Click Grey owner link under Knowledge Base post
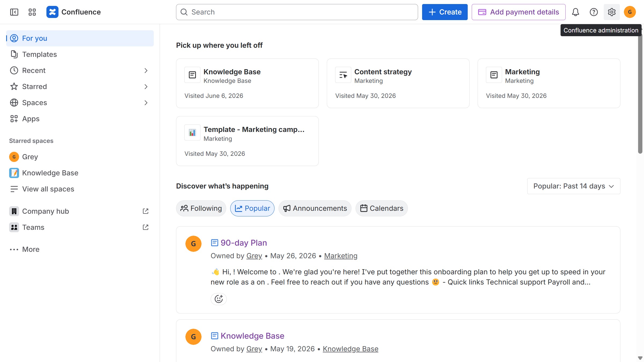644x362 pixels. click(254, 349)
